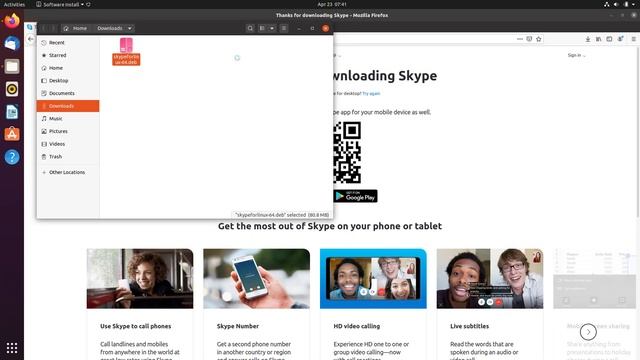Toggle the Files list/grid view icon
The width and height of the screenshot is (640, 360).
point(262,28)
